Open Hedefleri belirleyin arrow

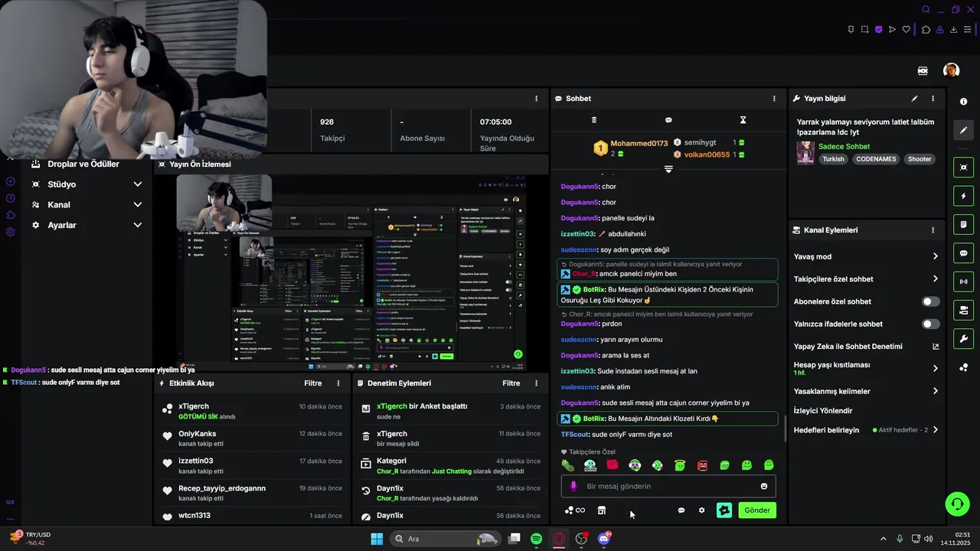[935, 430]
